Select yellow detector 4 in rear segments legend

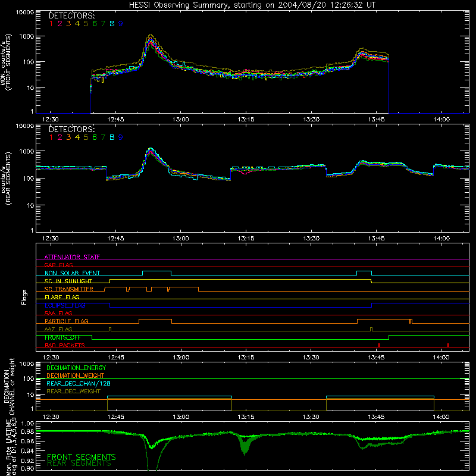click(77, 137)
